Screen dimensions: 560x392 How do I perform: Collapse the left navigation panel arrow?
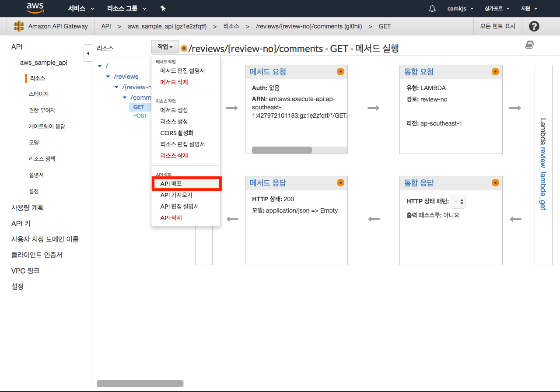(x=87, y=53)
